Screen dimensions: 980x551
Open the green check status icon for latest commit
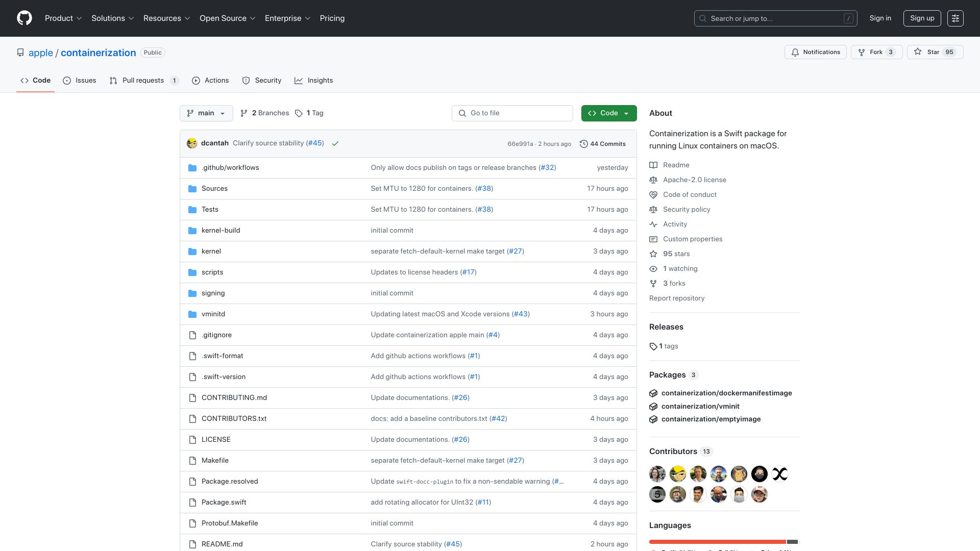[335, 144]
